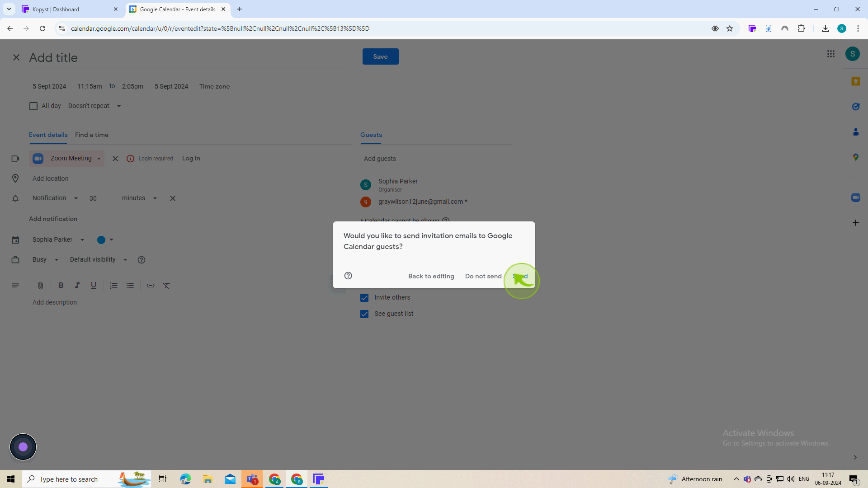Image resolution: width=868 pixels, height=488 pixels.
Task: Switch to the Event details tab
Action: pos(48,135)
